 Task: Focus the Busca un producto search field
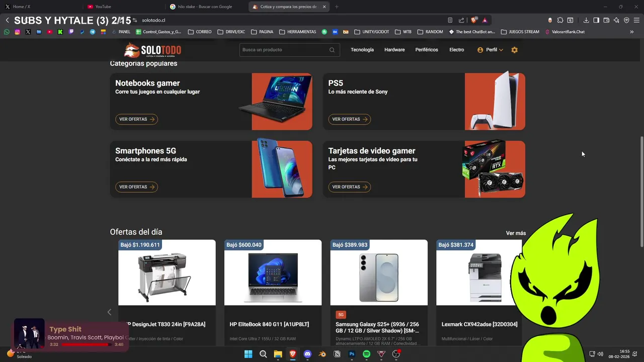point(289,50)
